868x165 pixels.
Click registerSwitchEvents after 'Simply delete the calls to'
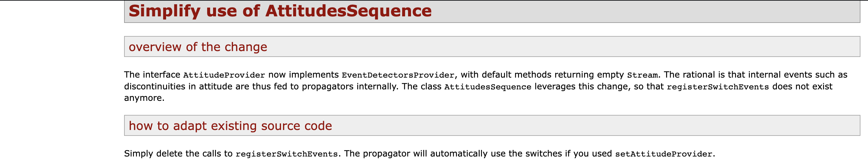pos(286,154)
